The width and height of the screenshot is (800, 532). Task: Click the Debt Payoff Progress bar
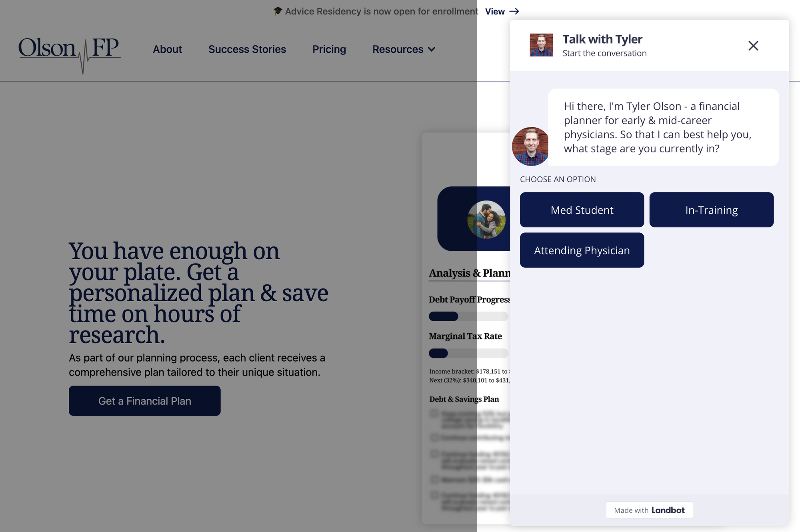pyautogui.click(x=468, y=316)
